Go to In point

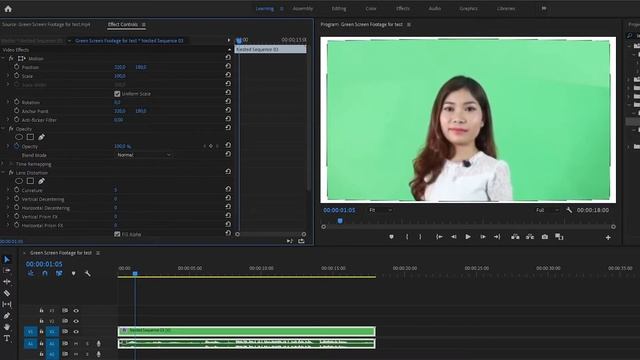pyautogui.click(x=439, y=237)
